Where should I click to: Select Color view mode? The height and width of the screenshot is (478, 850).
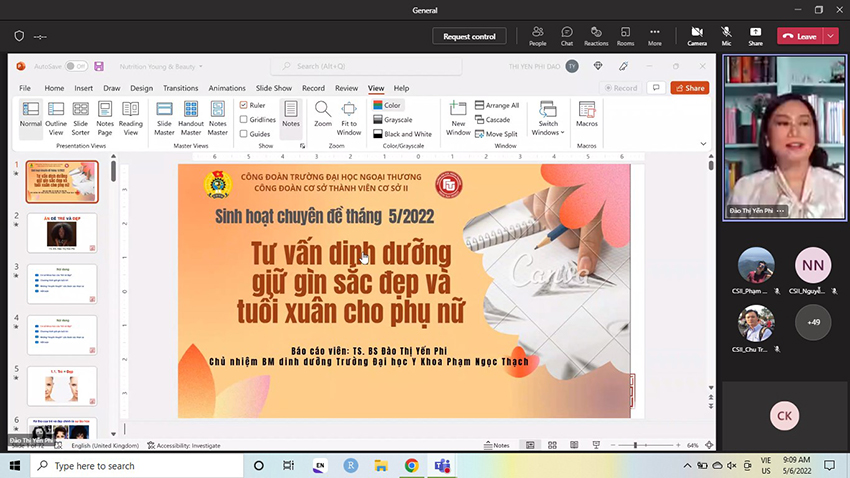(x=387, y=105)
